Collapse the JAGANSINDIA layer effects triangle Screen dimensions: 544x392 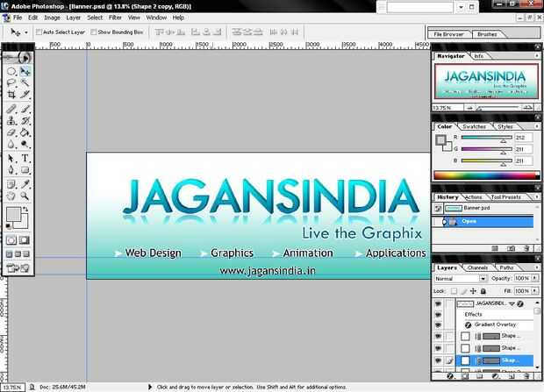(x=512, y=304)
